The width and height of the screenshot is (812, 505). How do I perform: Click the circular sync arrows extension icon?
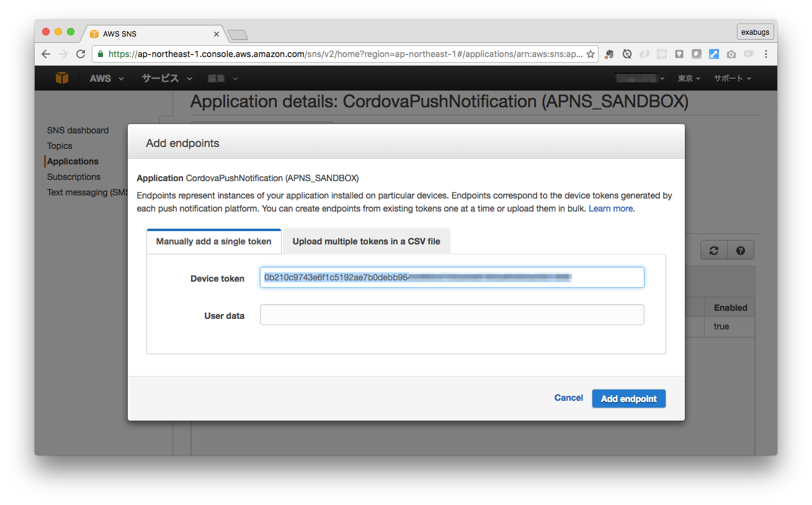click(627, 54)
